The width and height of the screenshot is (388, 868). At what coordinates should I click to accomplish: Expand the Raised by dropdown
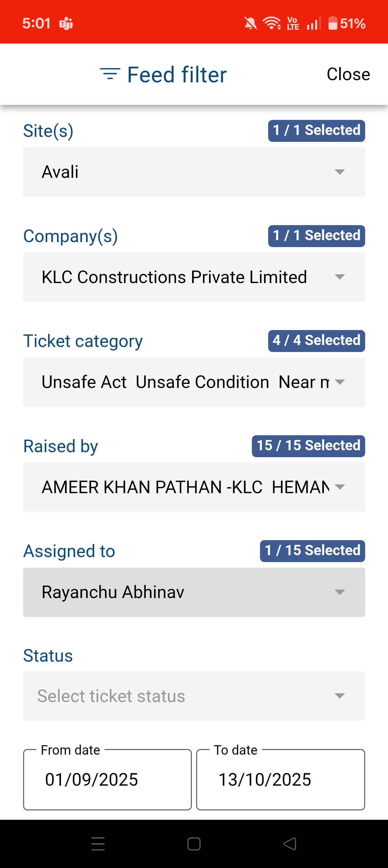point(194,487)
